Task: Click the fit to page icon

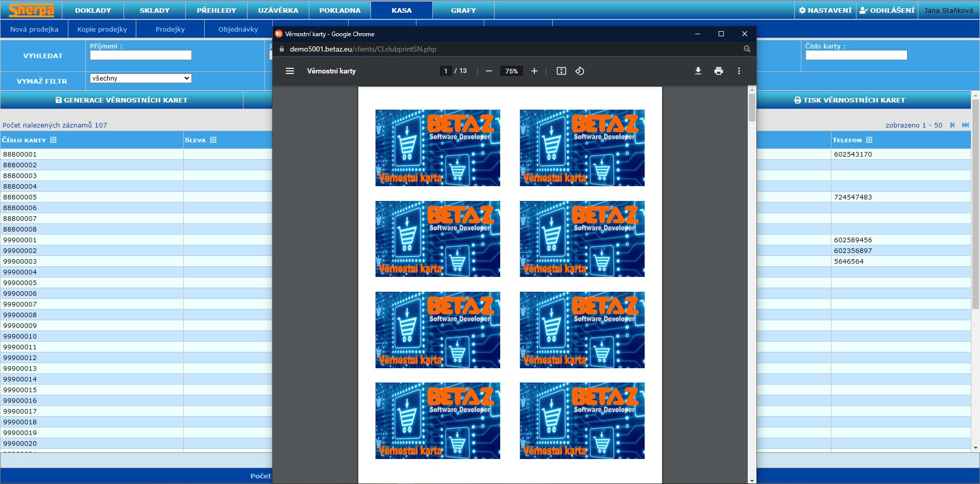Action: 561,71
